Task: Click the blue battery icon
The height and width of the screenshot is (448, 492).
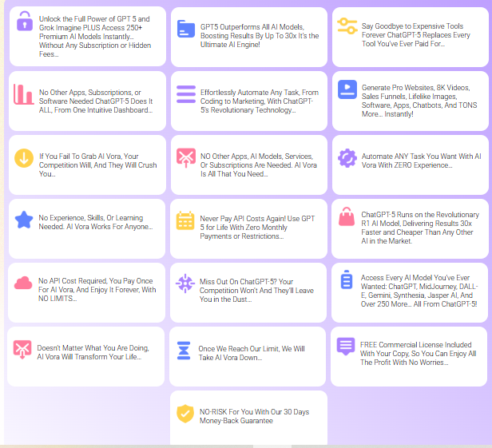Action: coord(347,280)
